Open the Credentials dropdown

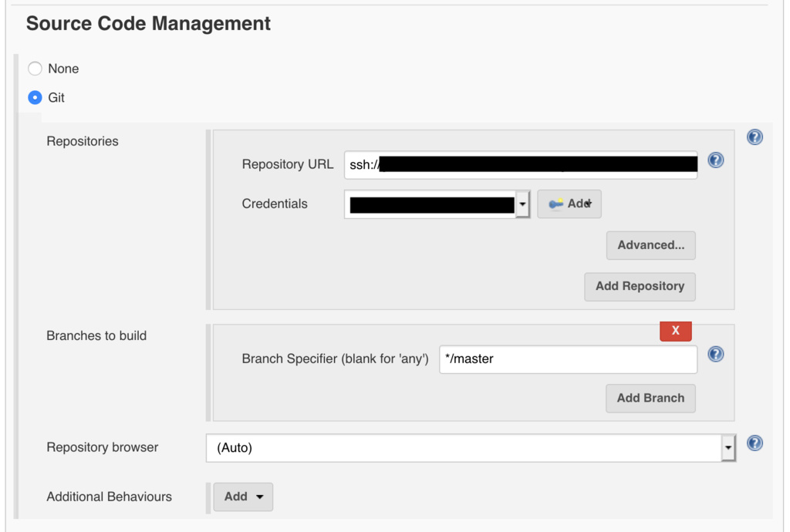[x=522, y=204]
